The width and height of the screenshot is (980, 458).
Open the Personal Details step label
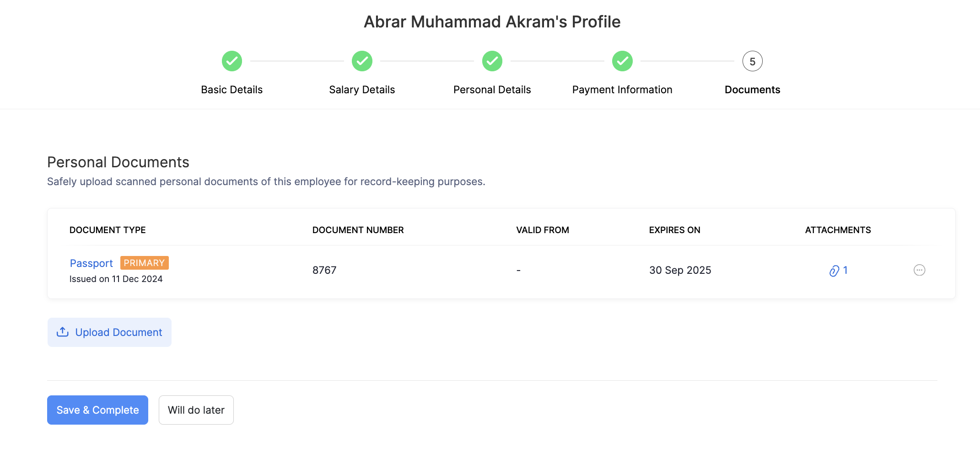coord(492,90)
